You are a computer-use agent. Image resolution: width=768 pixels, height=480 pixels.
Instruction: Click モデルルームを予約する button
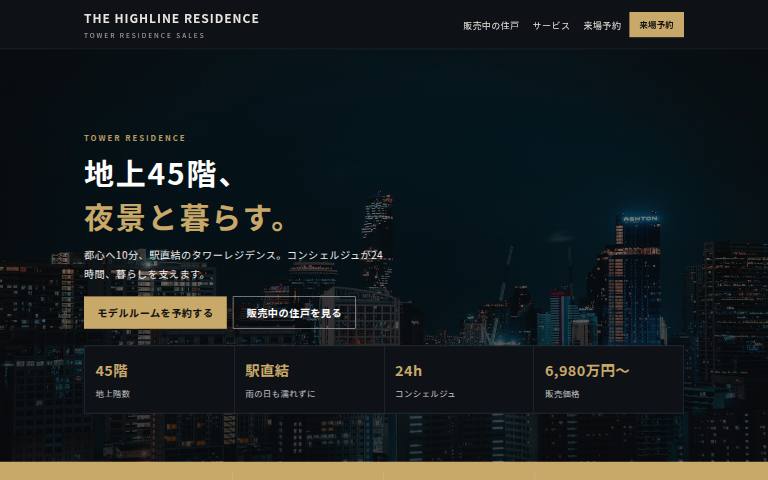click(x=155, y=312)
